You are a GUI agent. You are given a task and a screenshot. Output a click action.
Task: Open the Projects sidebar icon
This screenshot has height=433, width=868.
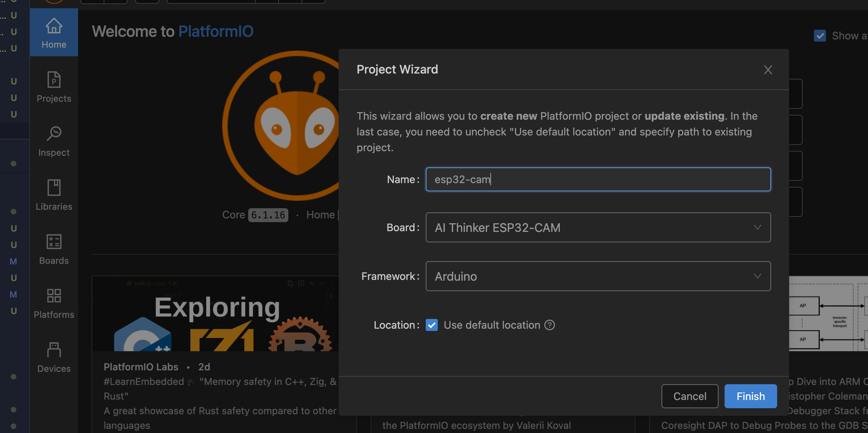point(54,87)
